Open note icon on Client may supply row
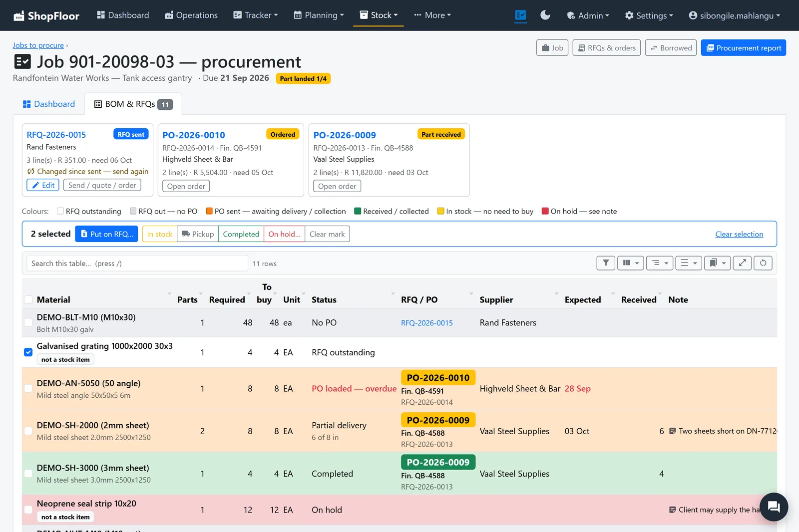This screenshot has height=532, width=799. pos(672,510)
